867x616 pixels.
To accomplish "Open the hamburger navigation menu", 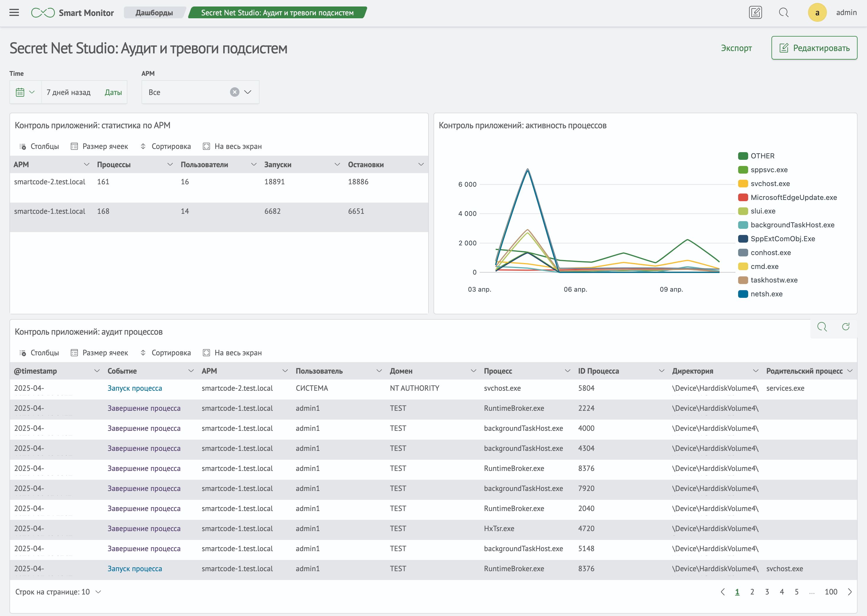I will [x=14, y=12].
